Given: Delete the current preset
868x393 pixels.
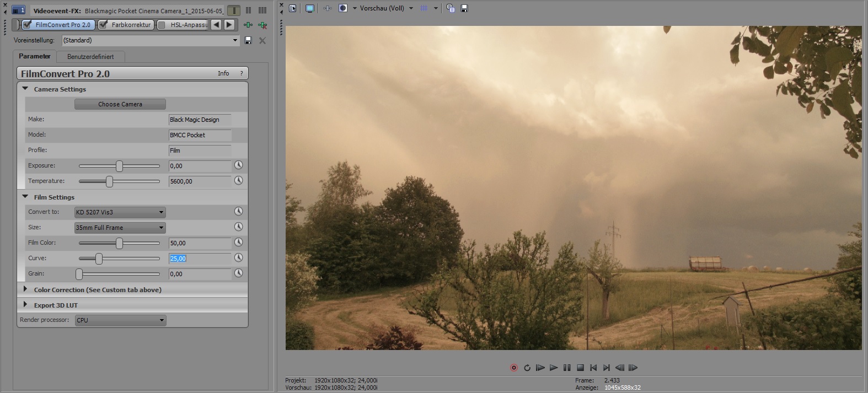Looking at the screenshot, I should tap(262, 40).
